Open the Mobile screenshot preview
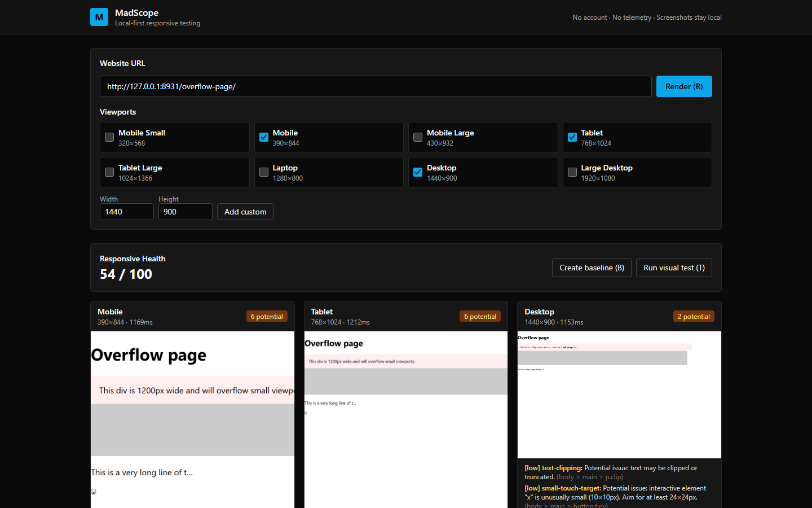Image resolution: width=812 pixels, height=508 pixels. (x=192, y=419)
